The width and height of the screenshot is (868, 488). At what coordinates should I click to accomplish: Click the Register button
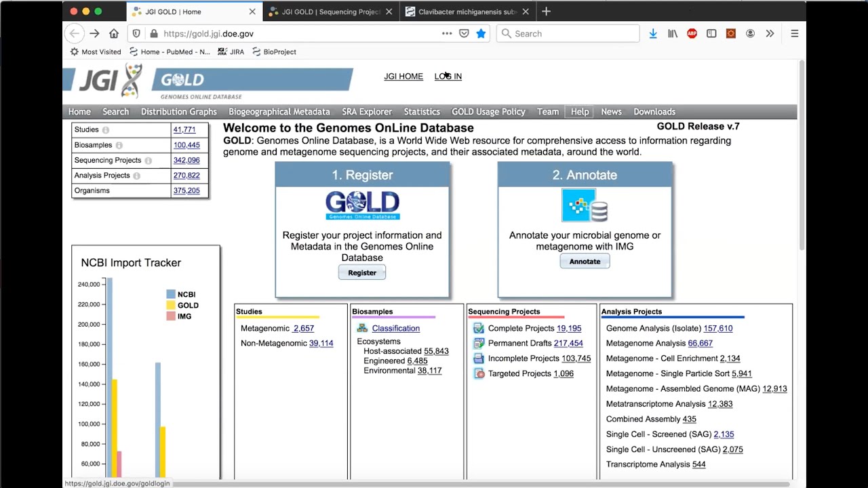pyautogui.click(x=362, y=272)
